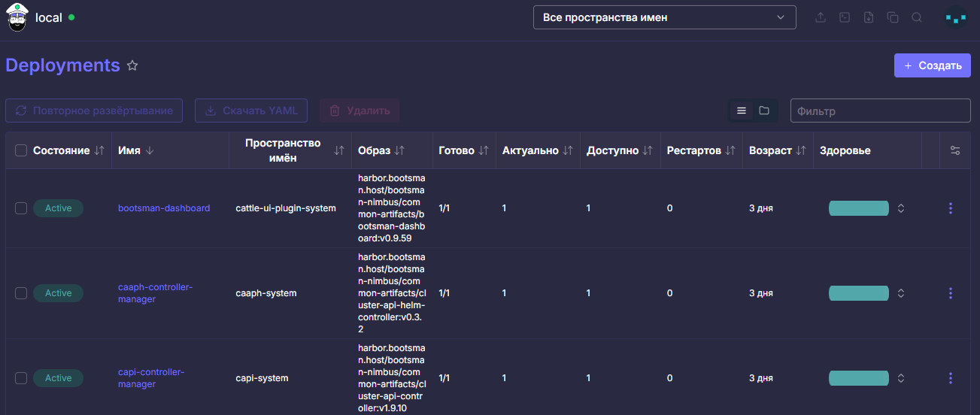The height and width of the screenshot is (415, 980).
Task: Click the bootsman-dashboard health bar
Action: pos(859,208)
